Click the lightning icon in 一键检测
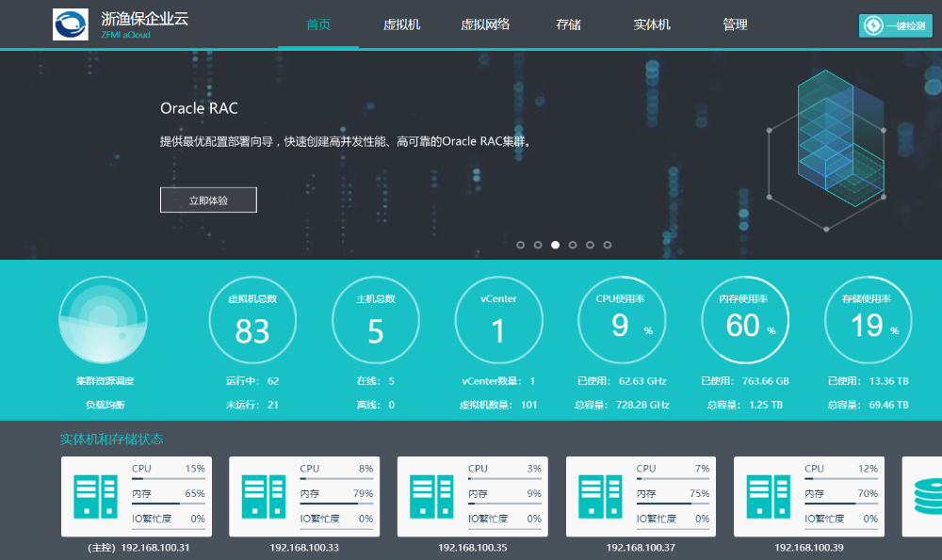942x560 pixels. (x=873, y=25)
